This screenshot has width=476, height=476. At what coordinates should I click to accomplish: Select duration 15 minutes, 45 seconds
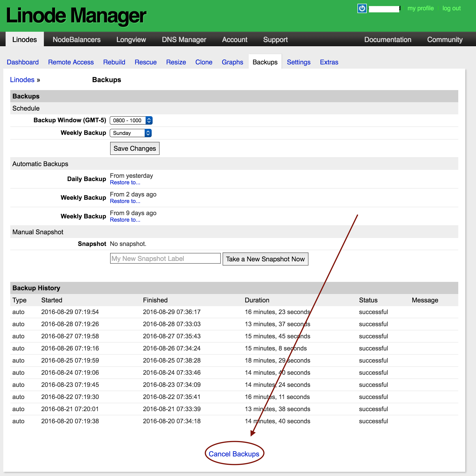click(277, 336)
